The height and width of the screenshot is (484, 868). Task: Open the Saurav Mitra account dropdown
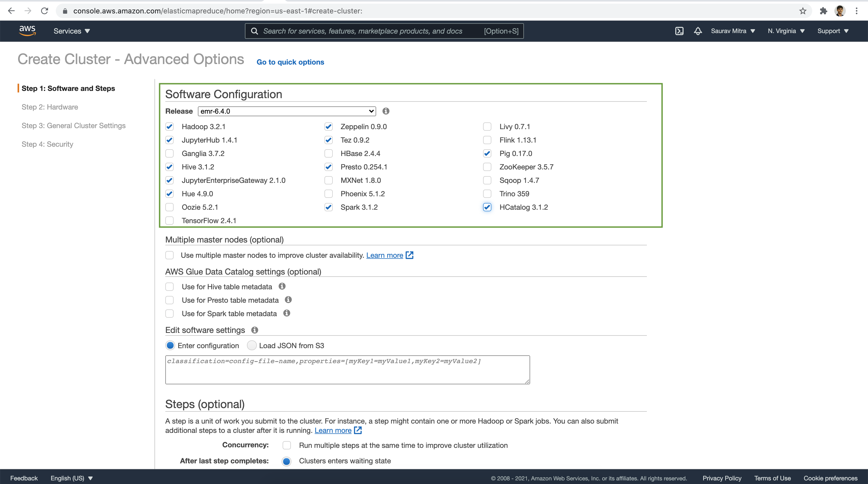733,31
